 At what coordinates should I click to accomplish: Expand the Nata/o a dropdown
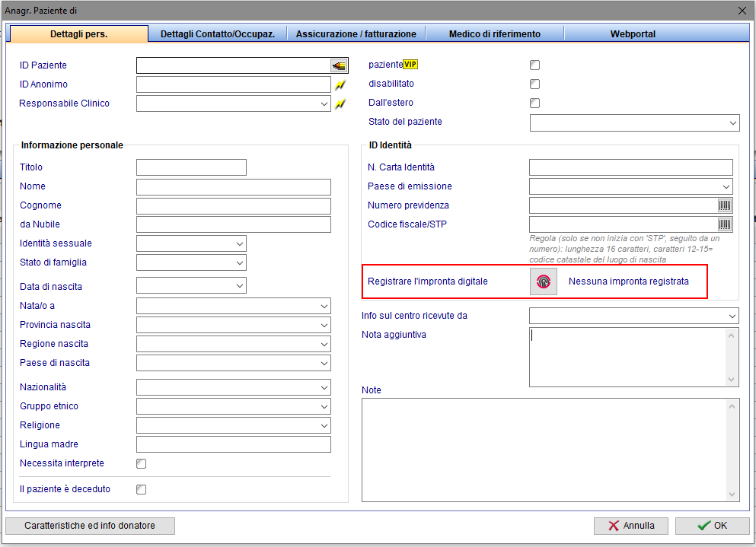pos(324,306)
